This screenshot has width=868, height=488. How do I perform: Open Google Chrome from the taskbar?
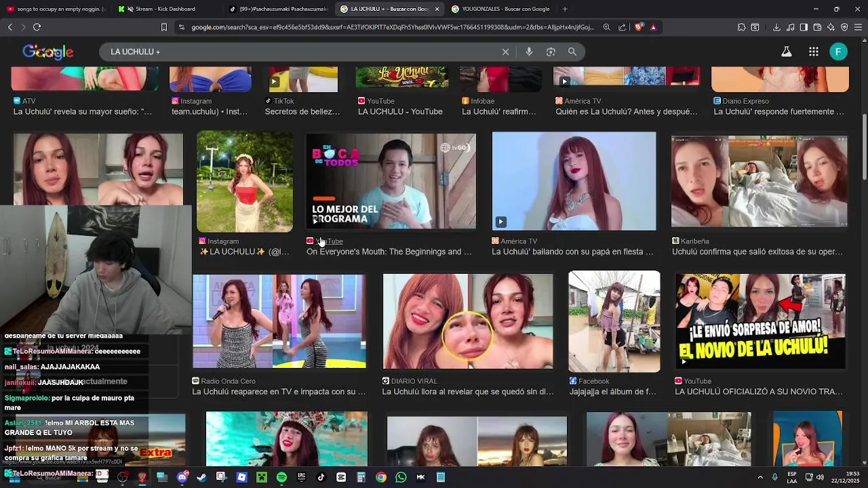click(381, 477)
